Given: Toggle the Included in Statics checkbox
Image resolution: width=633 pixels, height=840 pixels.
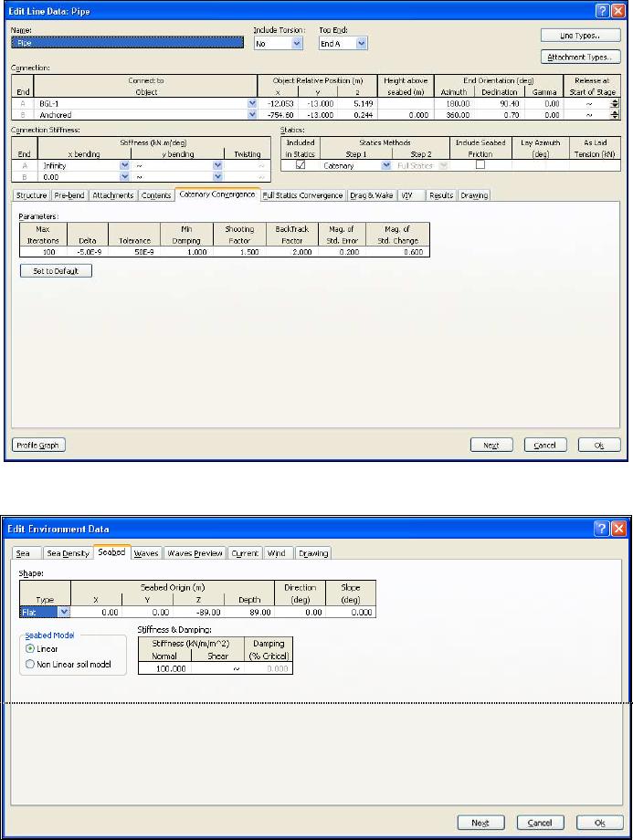Looking at the screenshot, I should [x=301, y=166].
